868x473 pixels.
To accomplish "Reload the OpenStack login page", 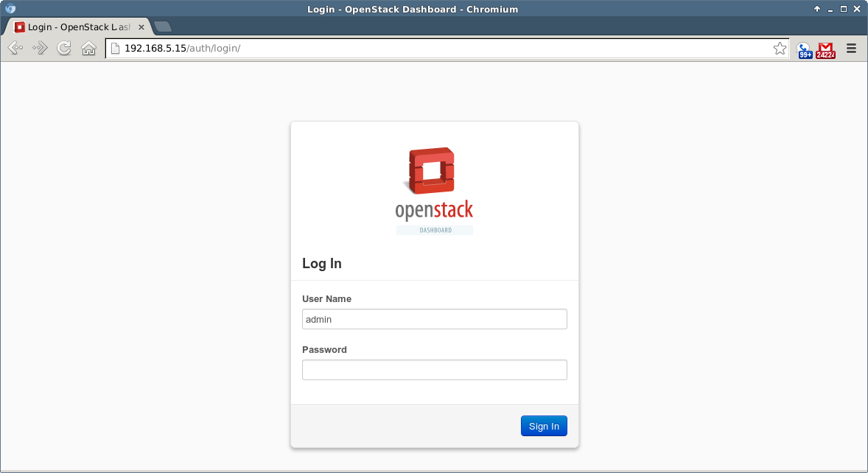I will point(64,49).
